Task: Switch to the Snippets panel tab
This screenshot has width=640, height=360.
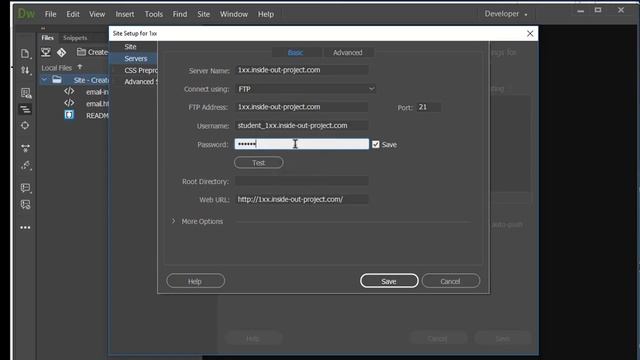Action: coord(75,38)
